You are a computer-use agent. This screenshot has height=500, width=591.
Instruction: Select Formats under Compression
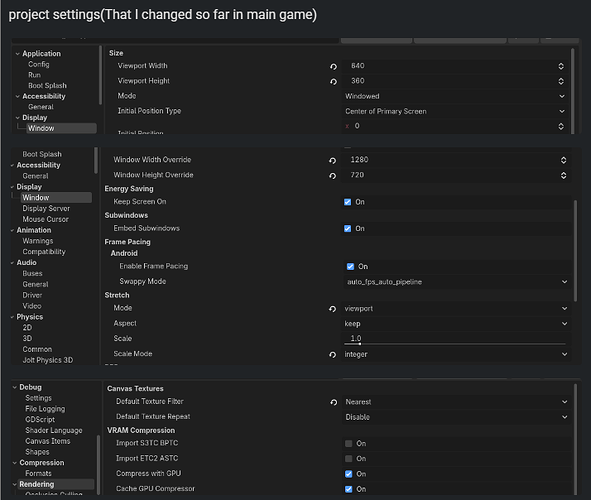pos(38,474)
